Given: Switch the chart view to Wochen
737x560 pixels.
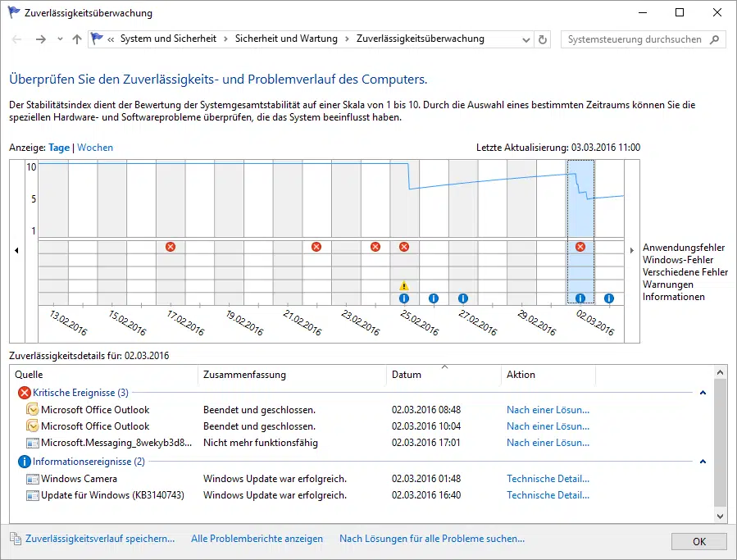Looking at the screenshot, I should pyautogui.click(x=95, y=148).
